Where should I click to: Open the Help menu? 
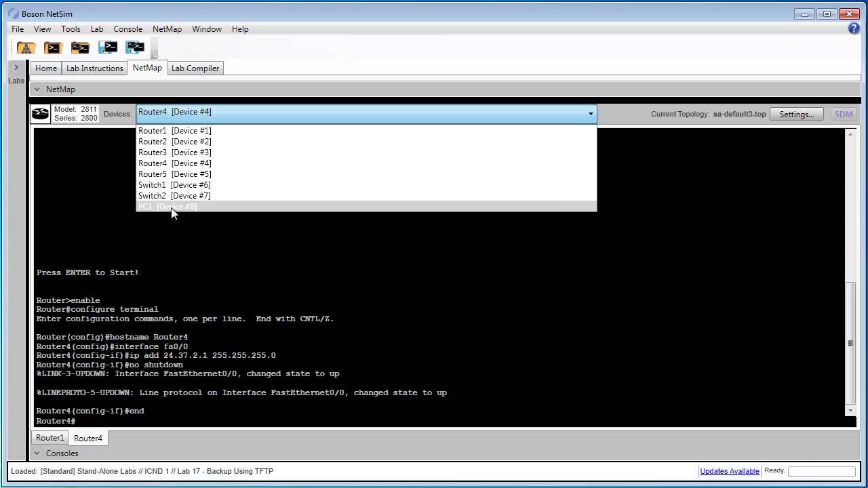click(x=240, y=29)
